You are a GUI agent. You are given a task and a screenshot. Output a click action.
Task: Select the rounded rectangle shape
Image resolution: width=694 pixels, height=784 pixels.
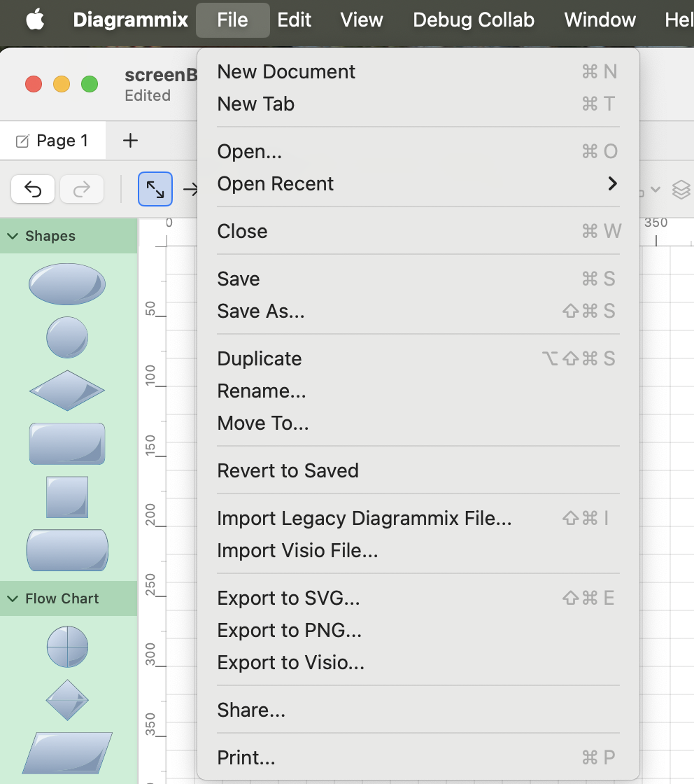(x=67, y=444)
